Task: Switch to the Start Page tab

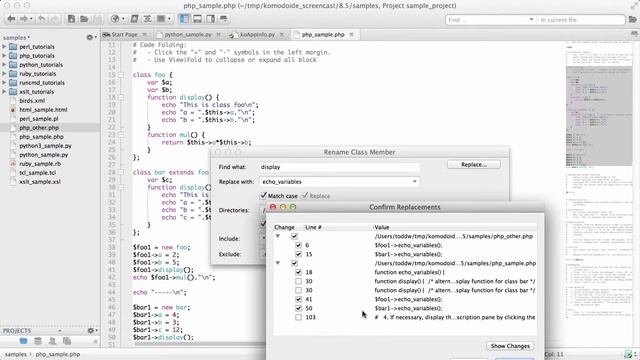Action: pyautogui.click(x=124, y=35)
